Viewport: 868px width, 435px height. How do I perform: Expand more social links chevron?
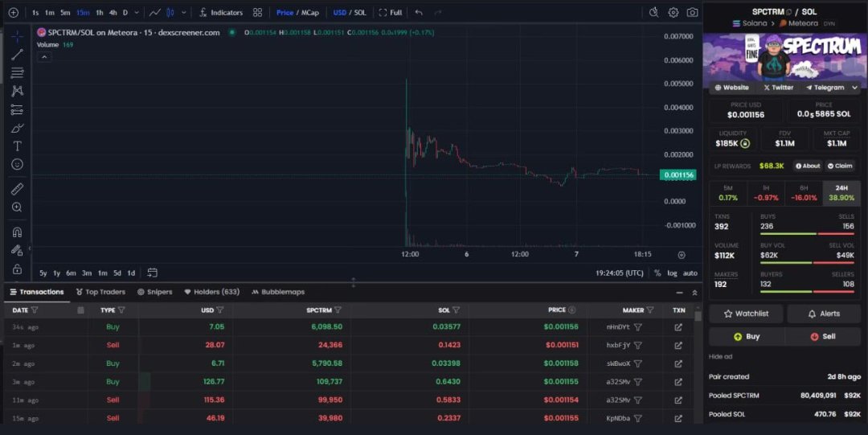tap(854, 88)
